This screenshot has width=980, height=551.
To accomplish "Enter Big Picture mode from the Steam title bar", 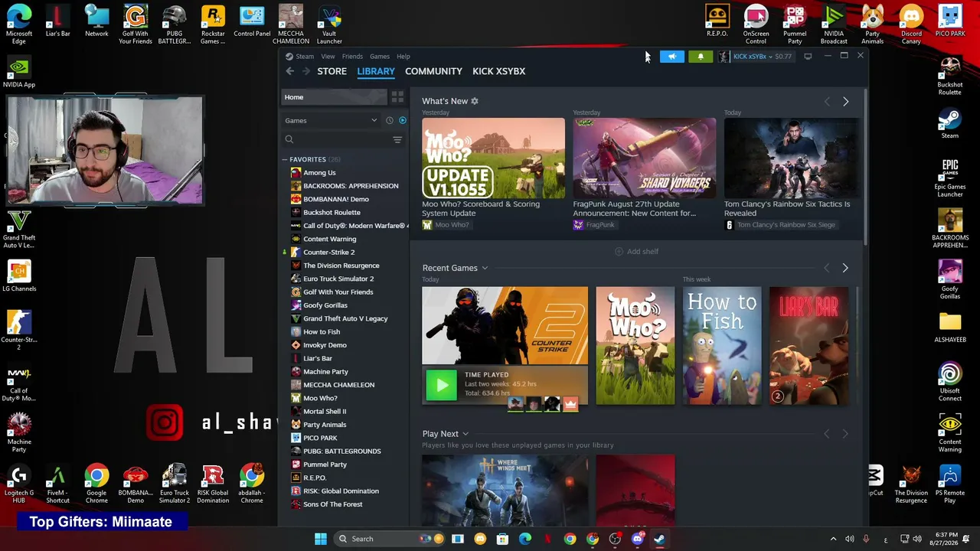I will click(x=808, y=56).
